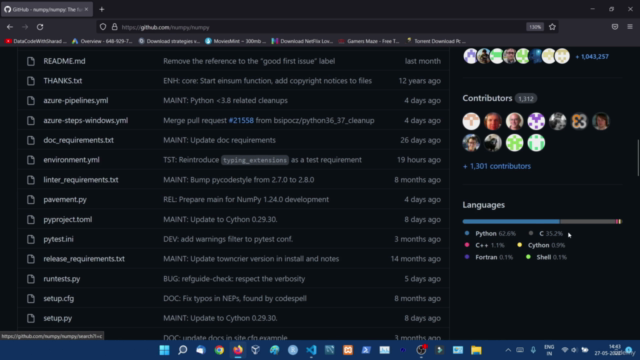The image size is (640, 360).
Task: Open commit 'MAINT: Update doc requirements'
Action: [x=219, y=140]
